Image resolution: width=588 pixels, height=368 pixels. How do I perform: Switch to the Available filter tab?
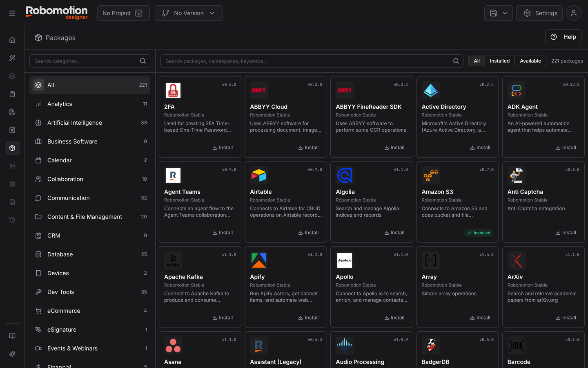click(x=530, y=61)
